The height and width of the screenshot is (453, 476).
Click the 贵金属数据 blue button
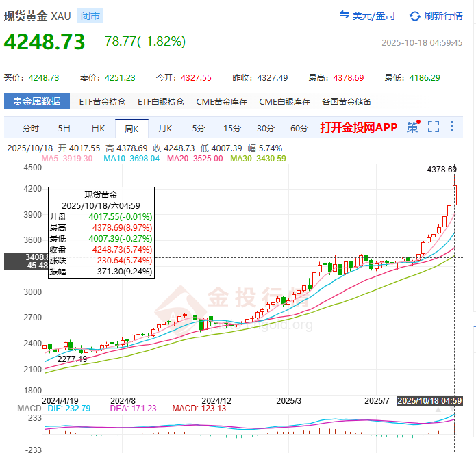pos(37,101)
